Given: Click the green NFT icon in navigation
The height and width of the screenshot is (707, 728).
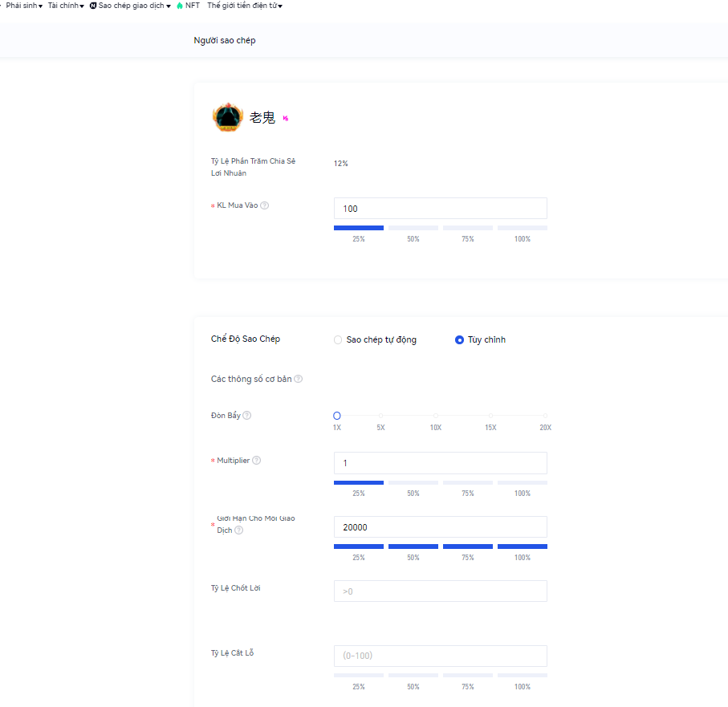Looking at the screenshot, I should pyautogui.click(x=180, y=6).
